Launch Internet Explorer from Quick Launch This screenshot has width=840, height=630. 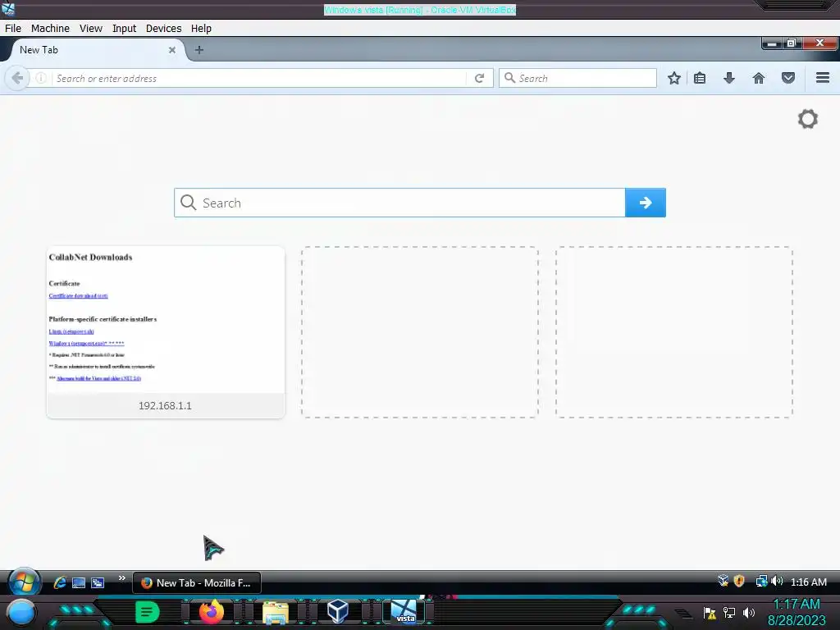pyautogui.click(x=59, y=582)
